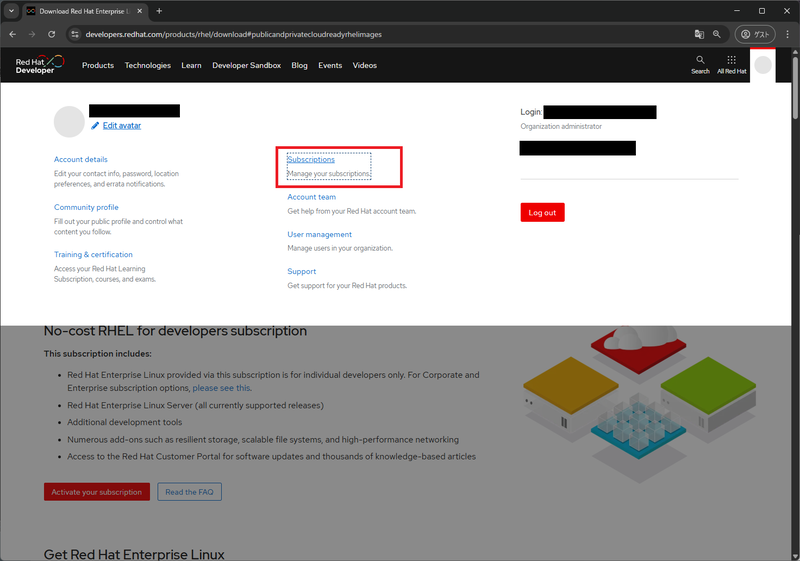Screen dimensions: 800x561
Task: Click the user avatar in site header
Action: tap(763, 65)
